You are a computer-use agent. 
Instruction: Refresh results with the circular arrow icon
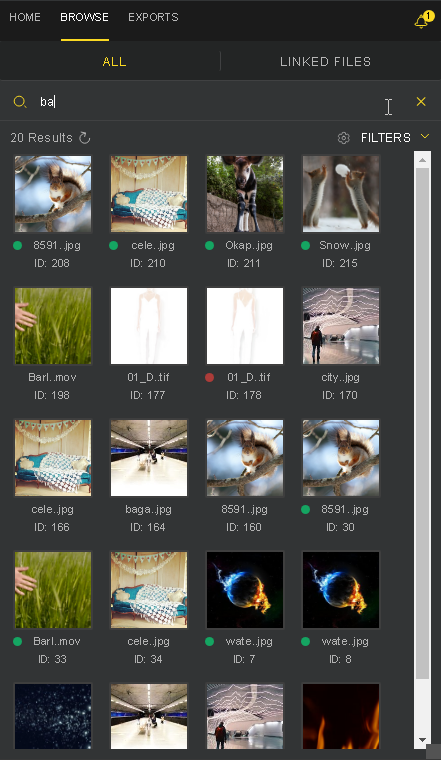[x=84, y=138]
